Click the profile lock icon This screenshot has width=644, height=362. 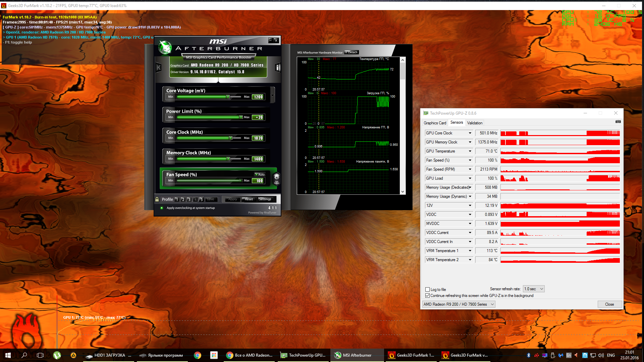click(x=157, y=199)
